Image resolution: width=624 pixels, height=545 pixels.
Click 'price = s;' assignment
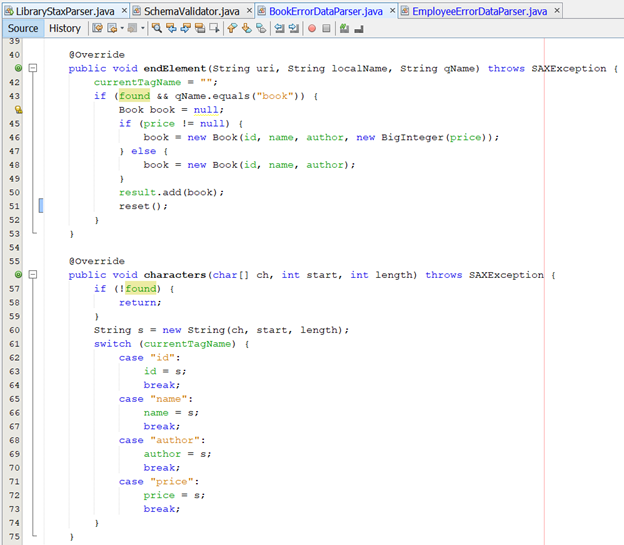tap(175, 495)
